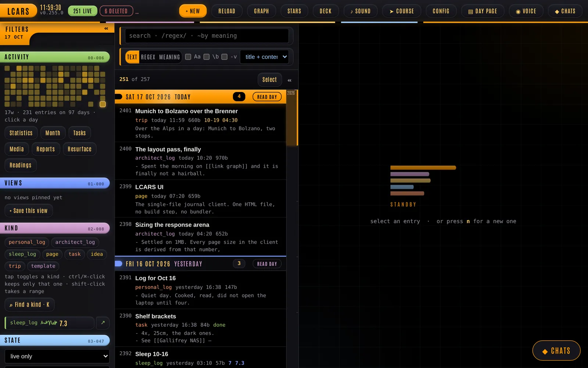Image resolution: width=588 pixels, height=368 pixels.
Task: Collapse the Kind section header
Action: pyautogui.click(x=55, y=228)
